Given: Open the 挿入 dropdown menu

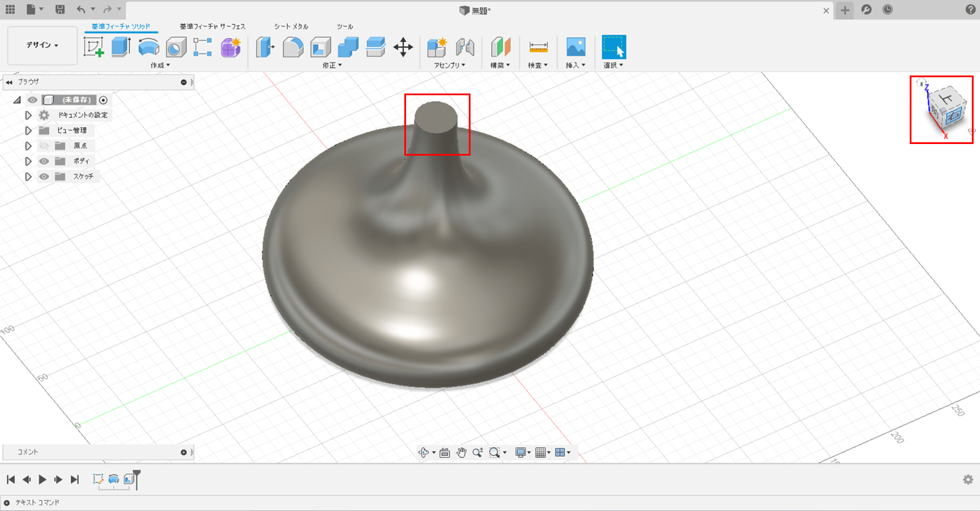Looking at the screenshot, I should [x=576, y=66].
